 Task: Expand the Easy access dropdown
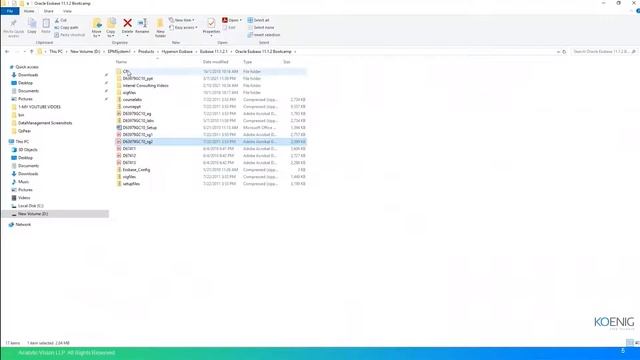pyautogui.click(x=183, y=28)
